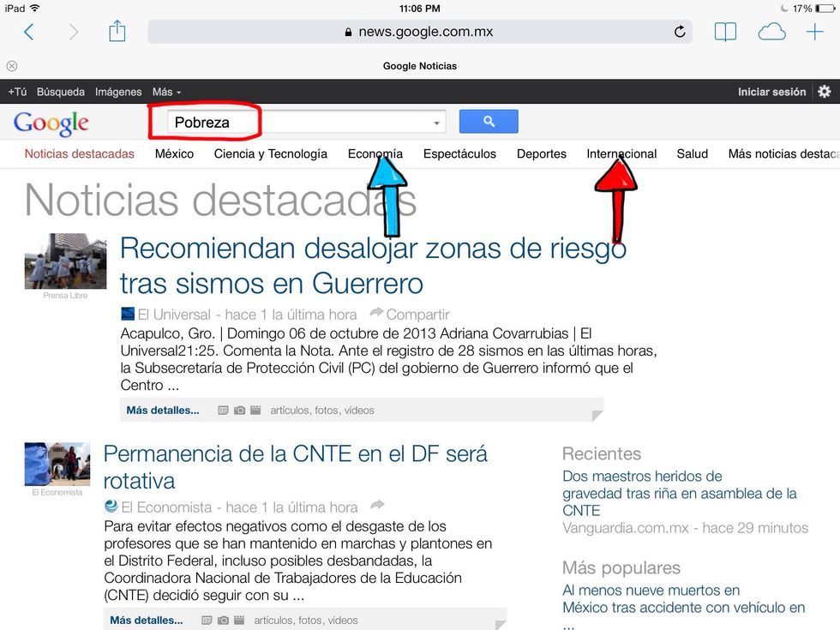This screenshot has width=840, height=630.
Task: Click the Vanguardia.com.mx source text
Action: pyautogui.click(x=626, y=528)
